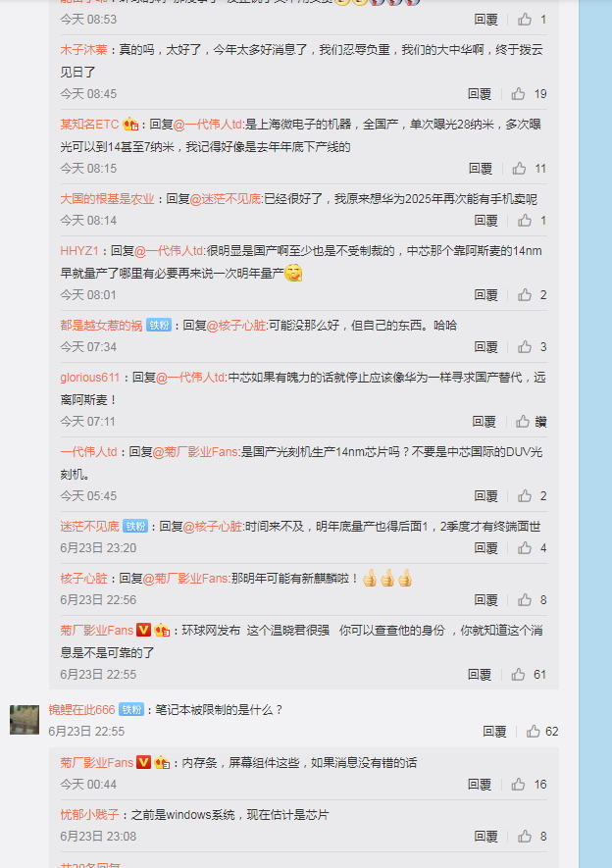Open the @菊厂影业Fans mention in 核子心脏's reply
Image resolution: width=612 pixels, height=868 pixels.
pos(185,579)
